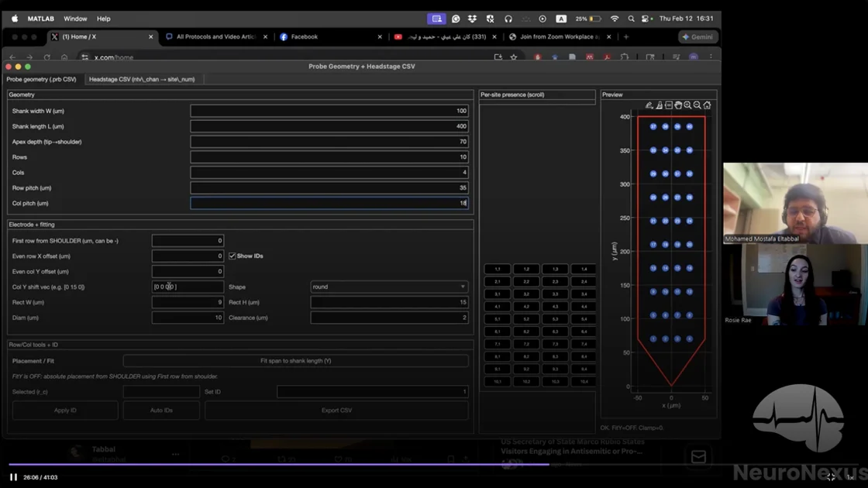Toggle the Show IDs checkbox
The image size is (868, 488).
[232, 256]
